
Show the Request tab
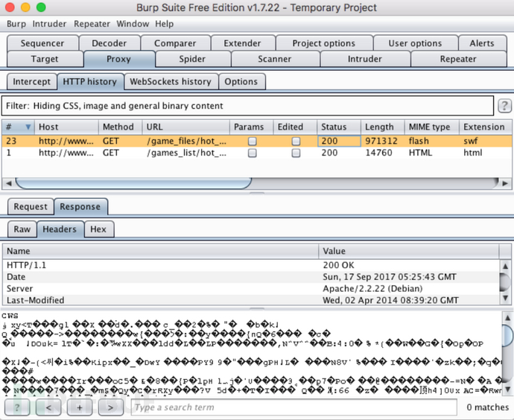pyautogui.click(x=31, y=207)
